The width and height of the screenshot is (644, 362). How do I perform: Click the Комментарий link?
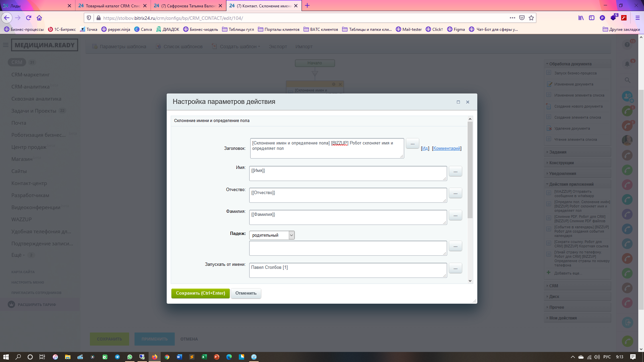click(x=446, y=148)
